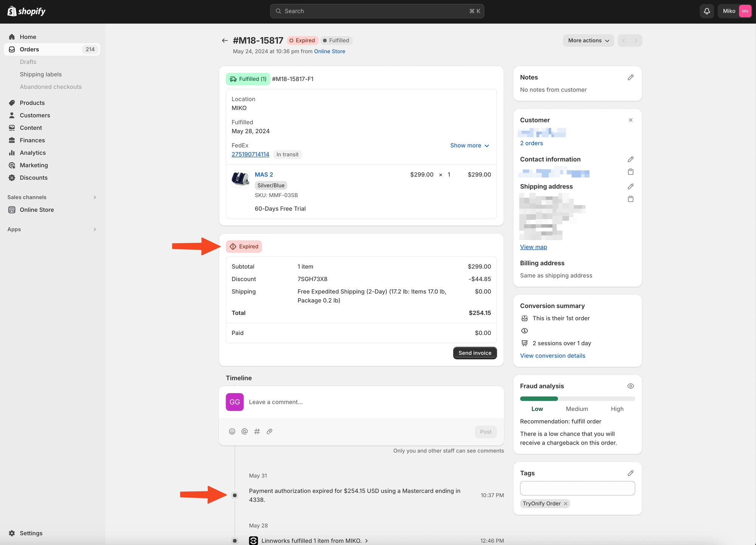
Task: Expand Show more fulfillment details
Action: [x=469, y=145]
